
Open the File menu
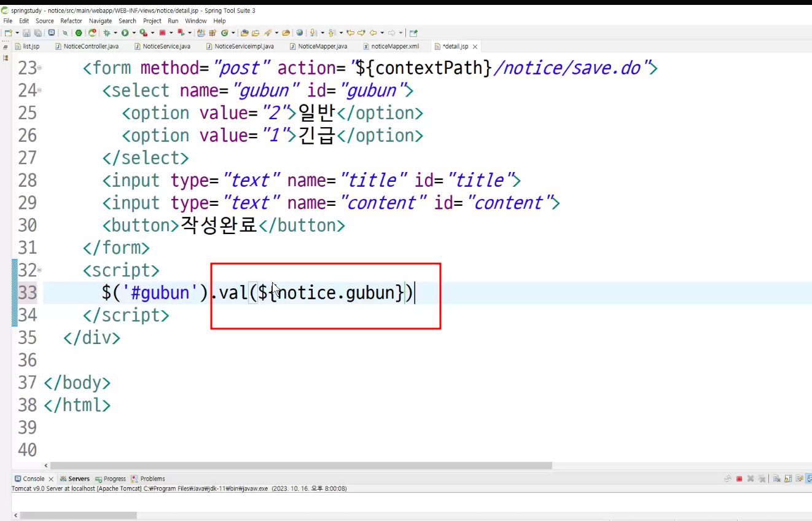[x=7, y=21]
